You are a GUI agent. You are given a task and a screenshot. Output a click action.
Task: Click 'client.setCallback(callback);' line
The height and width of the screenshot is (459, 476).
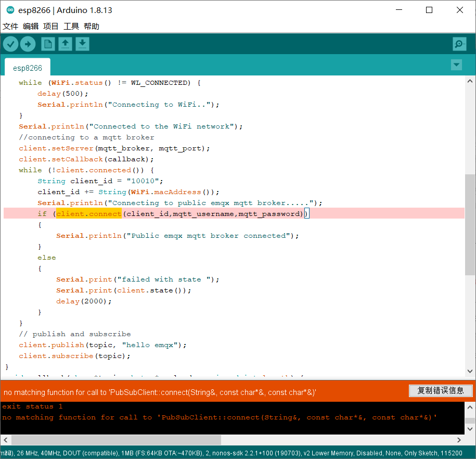86,159
